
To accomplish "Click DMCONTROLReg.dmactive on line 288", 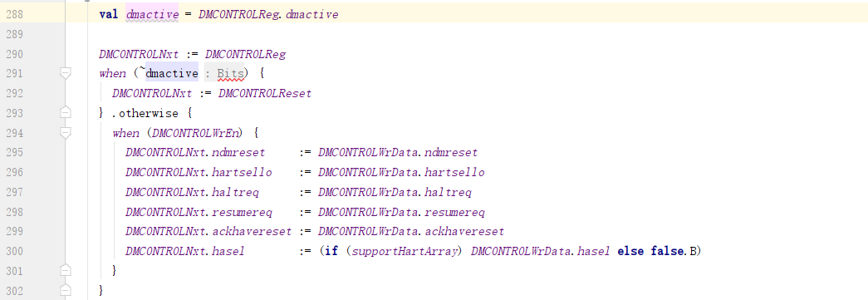I will pyautogui.click(x=268, y=14).
